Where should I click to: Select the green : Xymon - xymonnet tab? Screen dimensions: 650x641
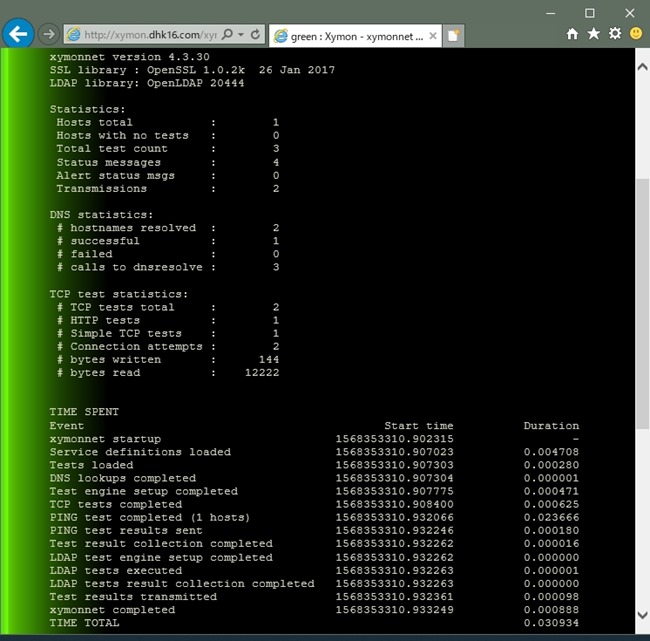coord(355,36)
